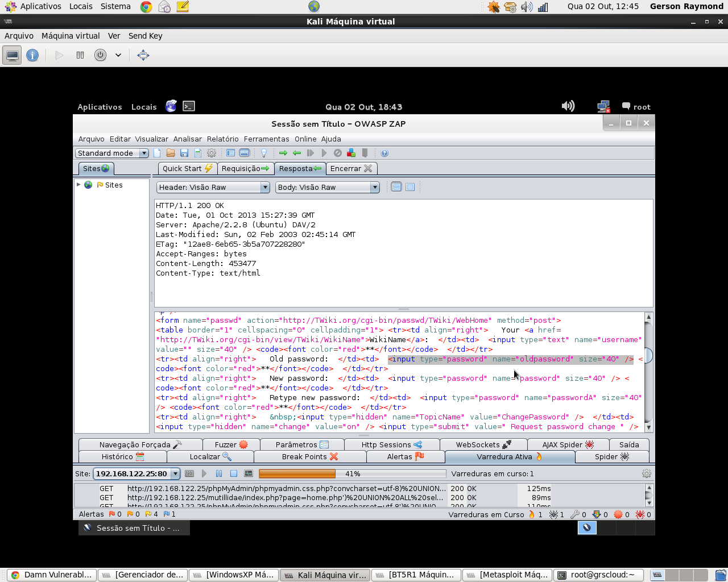
Task: Click yellow flag alert counter showing 4
Action: 152,514
